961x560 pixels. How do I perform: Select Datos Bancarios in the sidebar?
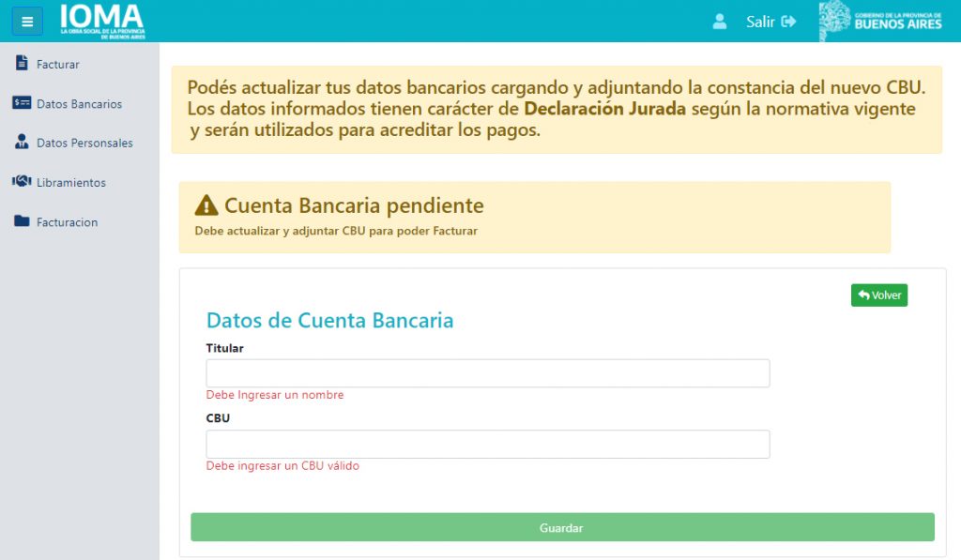click(79, 104)
